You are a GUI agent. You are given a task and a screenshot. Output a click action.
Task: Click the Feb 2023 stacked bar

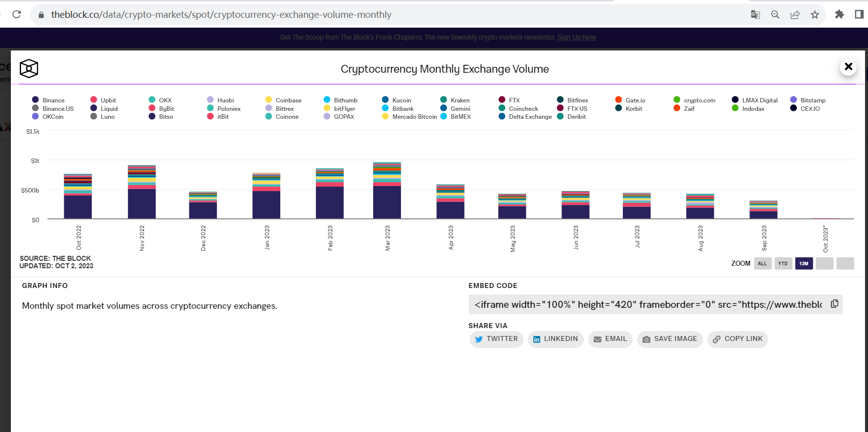(330, 193)
